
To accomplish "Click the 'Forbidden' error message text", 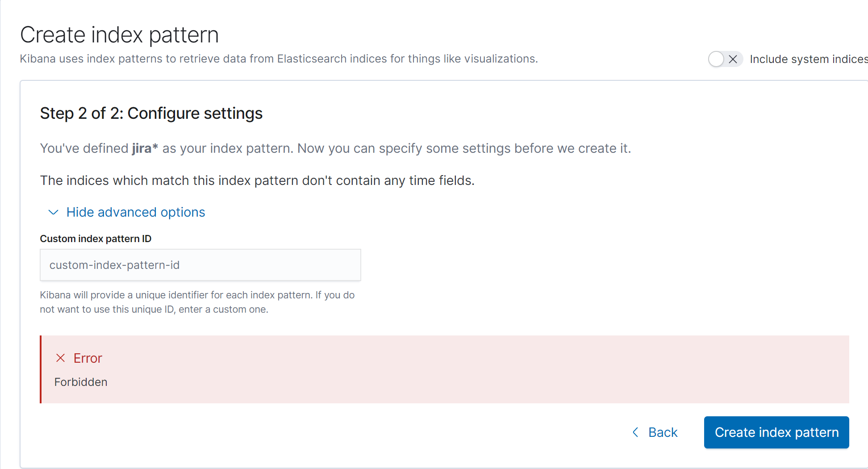I will click(x=81, y=382).
